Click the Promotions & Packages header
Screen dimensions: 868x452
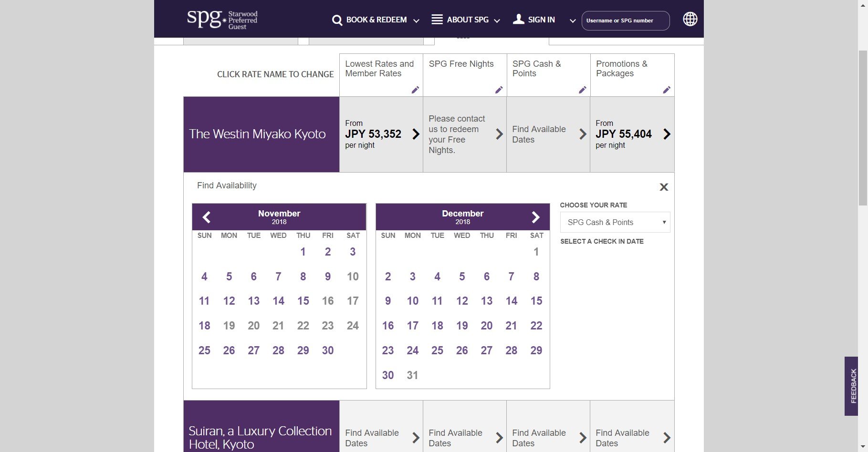622,69
